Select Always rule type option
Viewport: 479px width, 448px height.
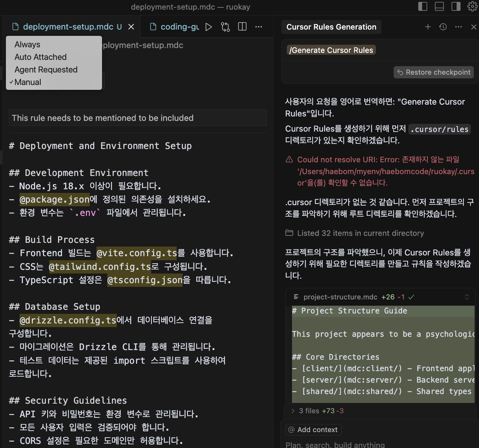pyautogui.click(x=27, y=44)
